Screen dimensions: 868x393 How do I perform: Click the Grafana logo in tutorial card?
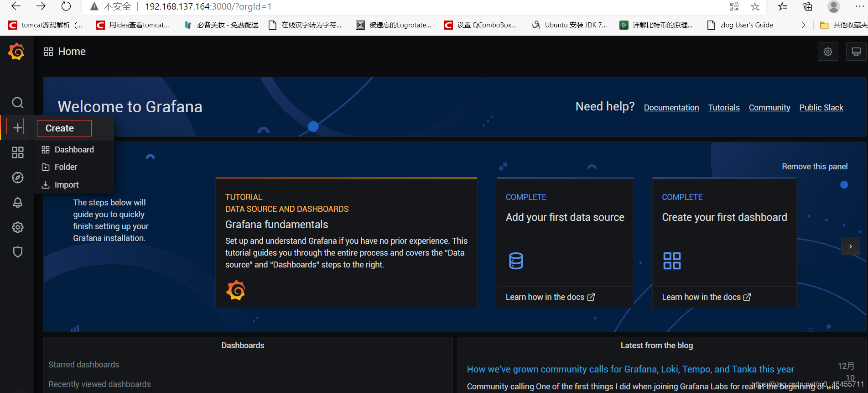tap(236, 290)
